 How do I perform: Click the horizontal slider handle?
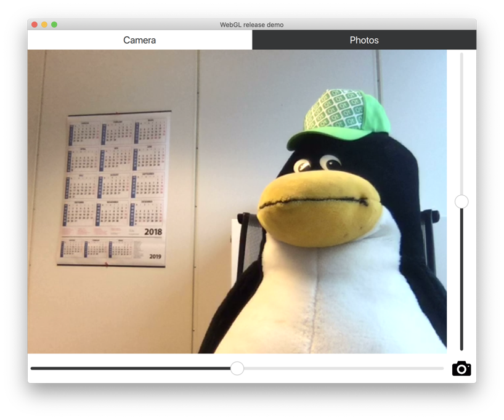click(237, 368)
